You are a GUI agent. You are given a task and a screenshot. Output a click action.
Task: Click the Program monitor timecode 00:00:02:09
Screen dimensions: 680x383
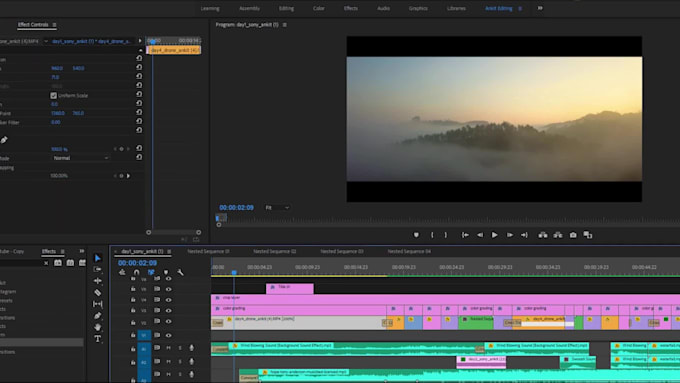pos(236,208)
